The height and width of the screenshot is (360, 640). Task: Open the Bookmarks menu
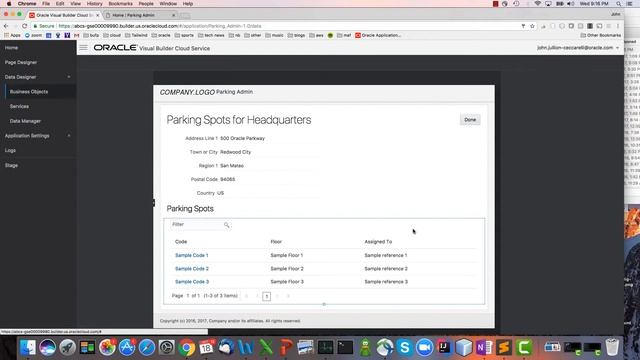120,4
